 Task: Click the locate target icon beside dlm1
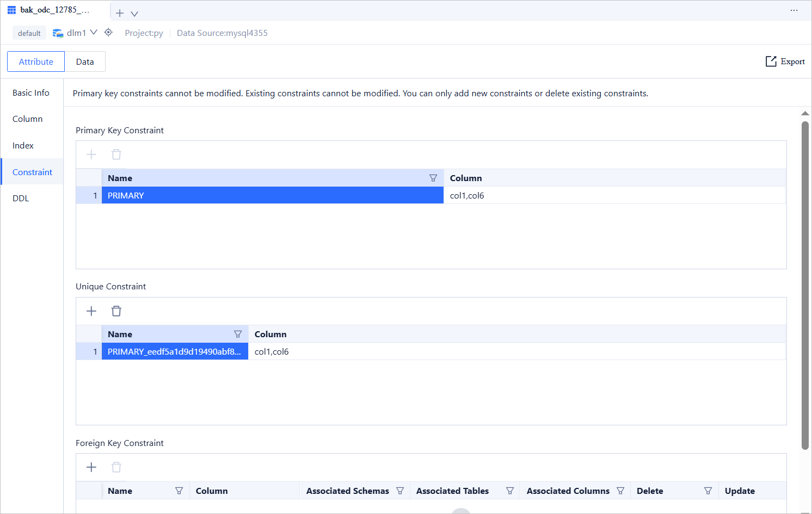click(108, 33)
